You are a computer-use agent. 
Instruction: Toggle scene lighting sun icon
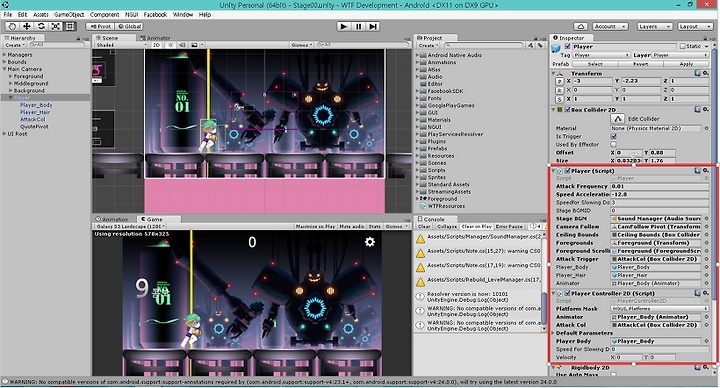pyautogui.click(x=171, y=45)
